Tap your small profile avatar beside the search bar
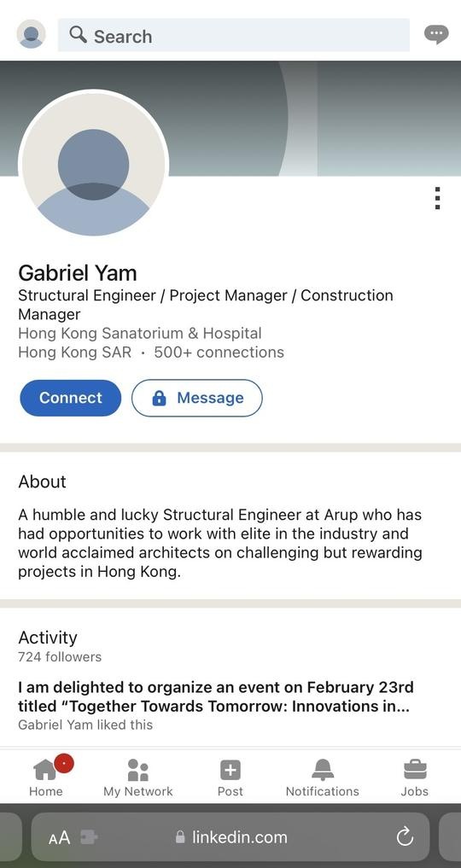 pos(31,34)
